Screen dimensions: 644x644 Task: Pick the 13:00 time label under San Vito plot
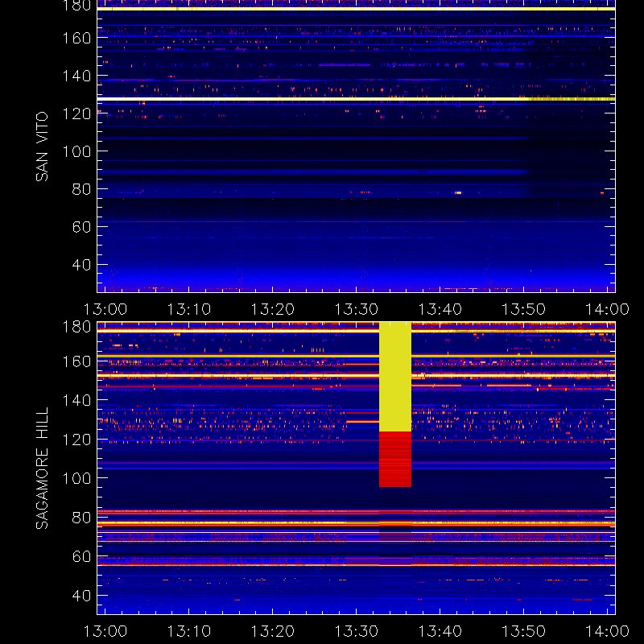coord(105,309)
